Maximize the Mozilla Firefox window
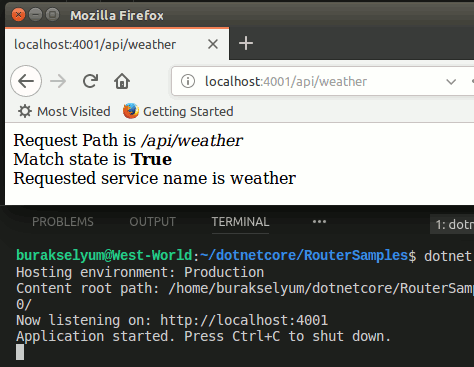Screen dimensions: 474x367 (52, 15)
